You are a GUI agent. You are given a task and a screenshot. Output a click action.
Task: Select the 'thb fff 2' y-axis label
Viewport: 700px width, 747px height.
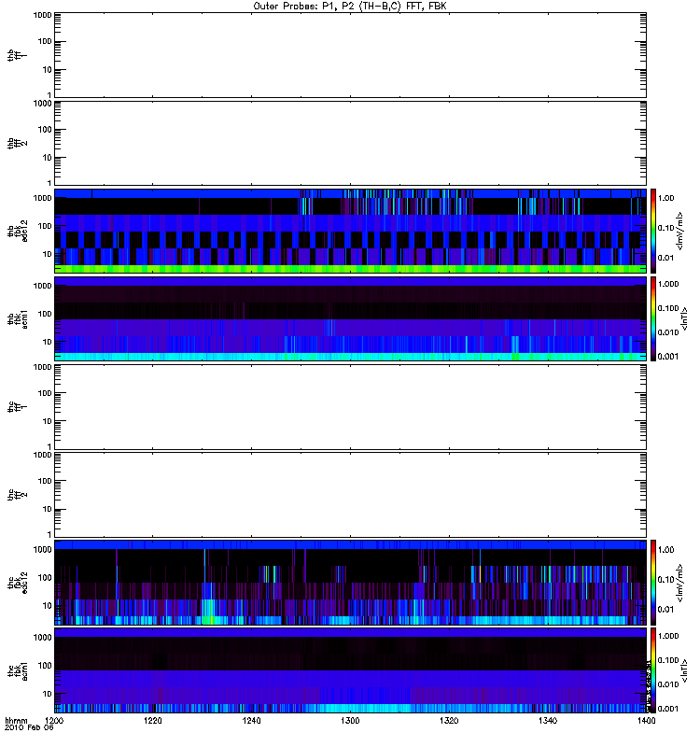point(16,143)
